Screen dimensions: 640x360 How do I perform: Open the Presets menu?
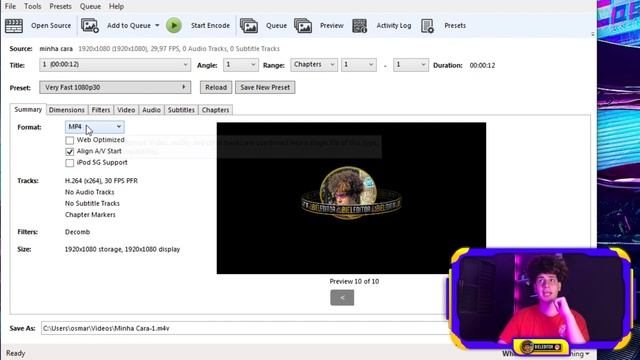60,6
